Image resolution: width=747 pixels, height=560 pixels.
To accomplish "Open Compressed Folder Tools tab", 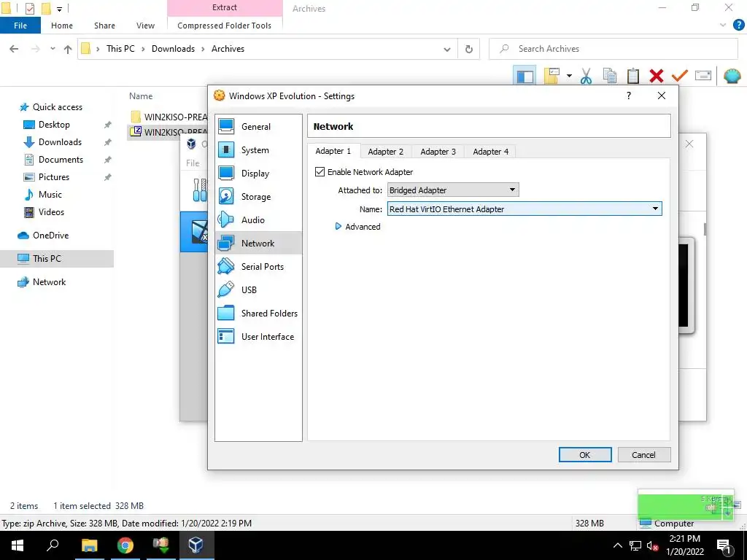I will point(225,26).
